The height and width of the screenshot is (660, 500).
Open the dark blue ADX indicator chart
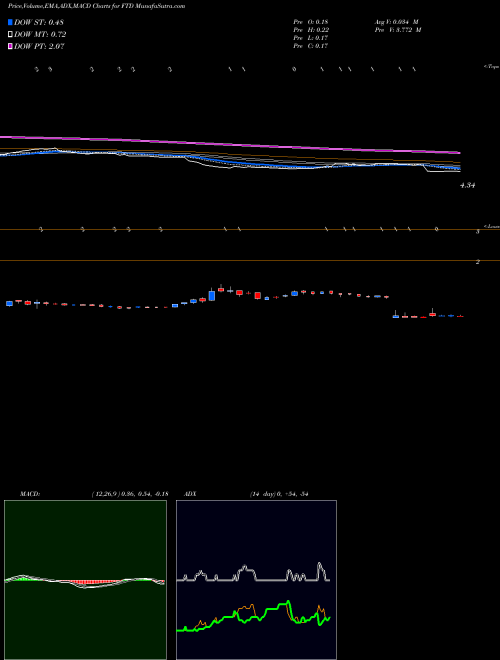coord(256,580)
